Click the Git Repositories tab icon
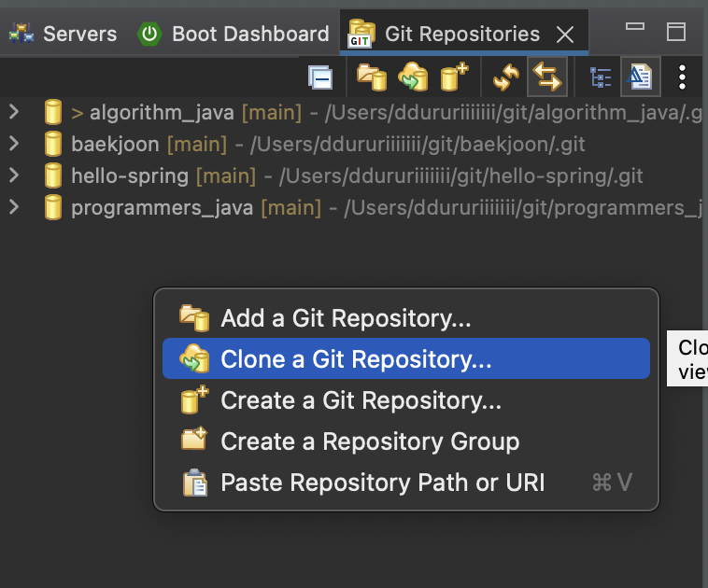Image resolution: width=708 pixels, height=588 pixels. click(361, 34)
